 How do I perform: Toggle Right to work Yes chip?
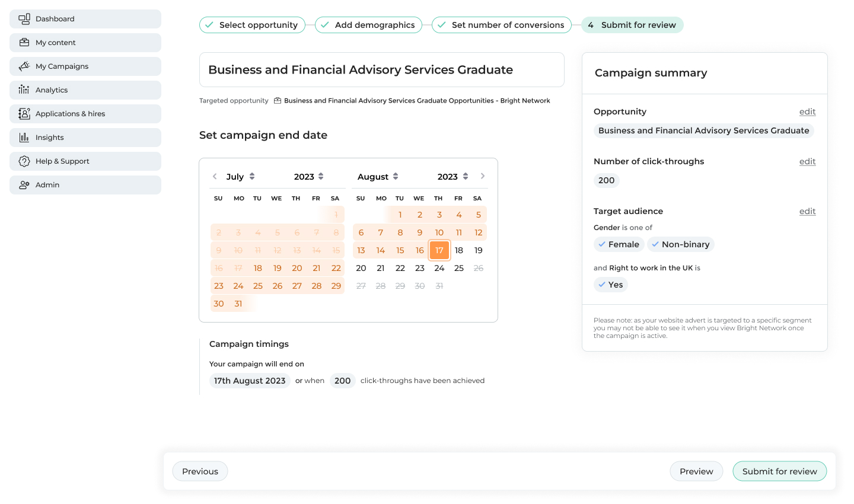[610, 285]
